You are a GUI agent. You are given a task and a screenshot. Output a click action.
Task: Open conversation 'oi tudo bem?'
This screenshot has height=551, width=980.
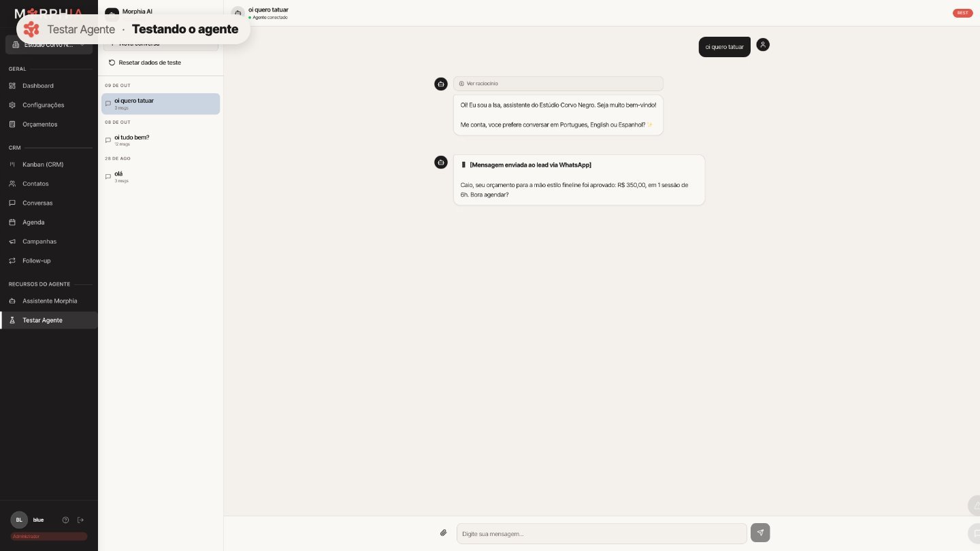pyautogui.click(x=161, y=140)
